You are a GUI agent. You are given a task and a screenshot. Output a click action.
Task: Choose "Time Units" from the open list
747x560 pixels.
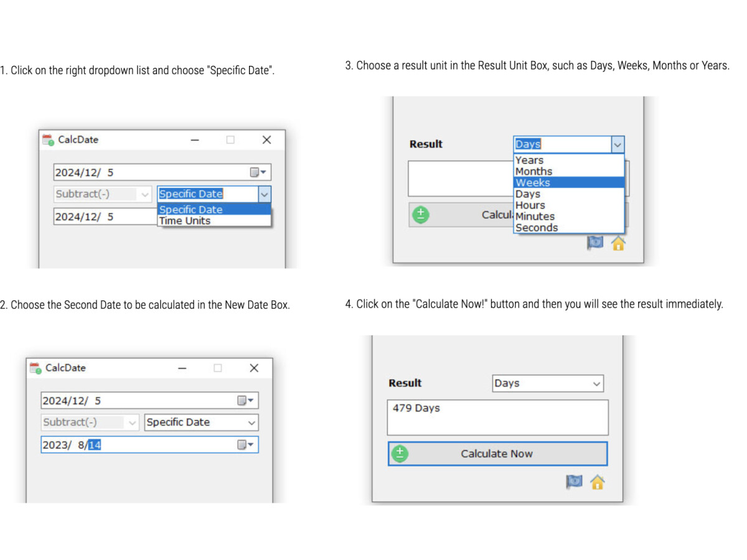point(185,221)
